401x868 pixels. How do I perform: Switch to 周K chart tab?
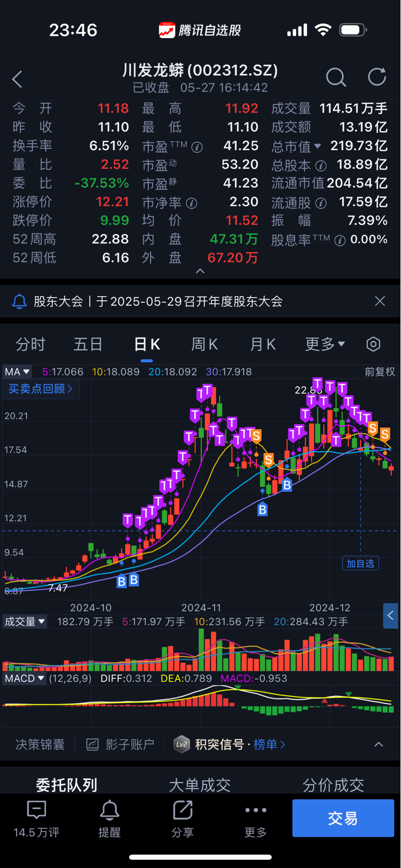tap(204, 344)
